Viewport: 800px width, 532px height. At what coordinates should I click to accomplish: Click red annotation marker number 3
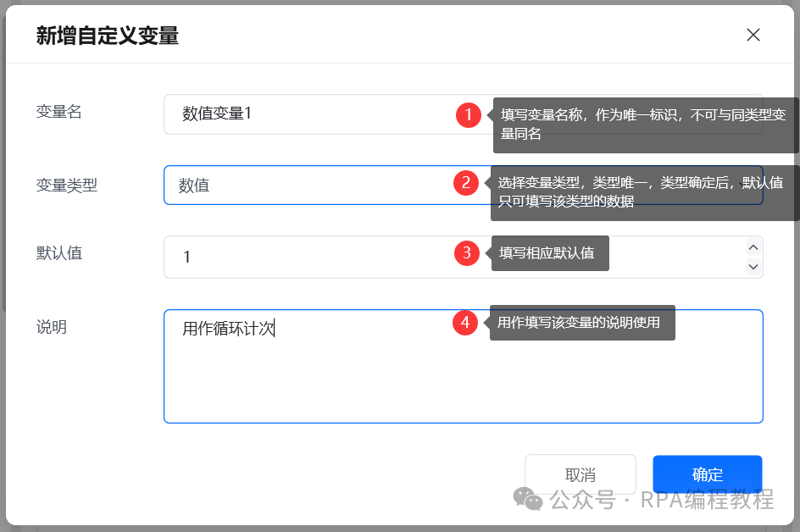pos(467,253)
